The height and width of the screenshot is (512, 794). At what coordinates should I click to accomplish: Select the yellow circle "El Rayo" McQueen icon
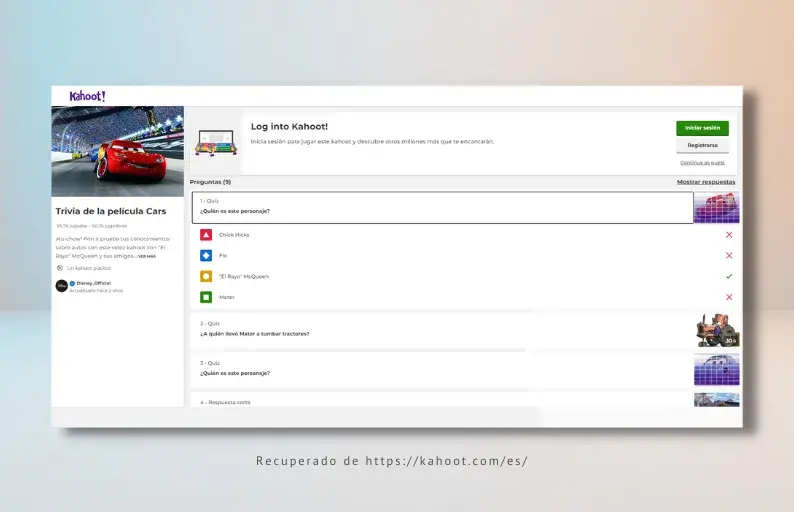(x=205, y=276)
